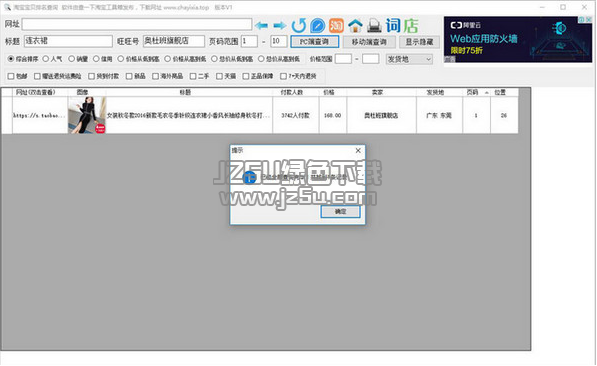Check the 赠送退货运费险 checkbox
Image resolution: width=597 pixels, height=366 pixels.
pyautogui.click(x=37, y=76)
